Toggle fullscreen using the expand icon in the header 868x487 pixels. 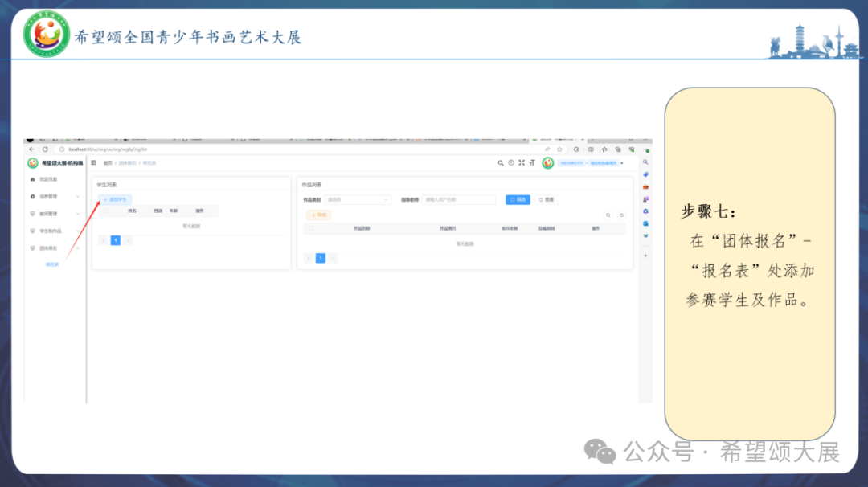(521, 162)
